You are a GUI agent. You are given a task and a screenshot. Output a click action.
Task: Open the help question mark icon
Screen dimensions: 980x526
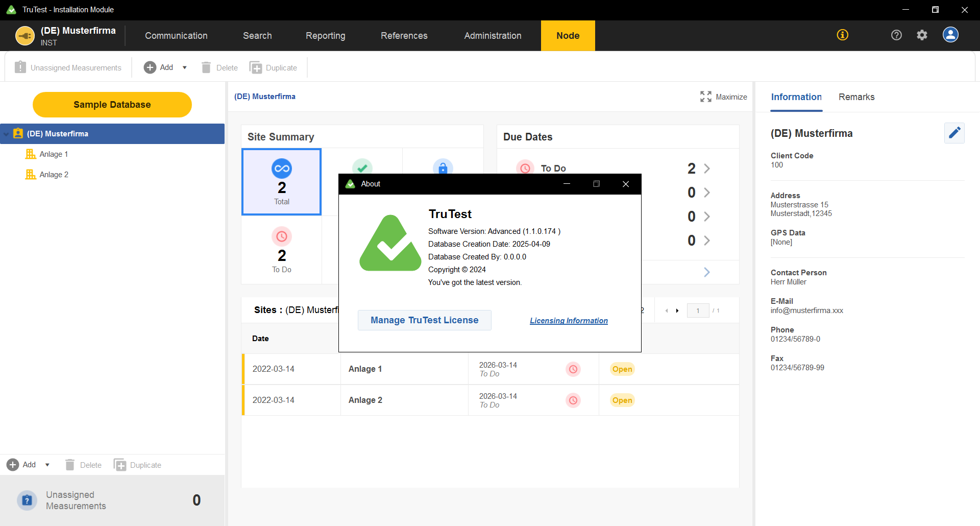click(896, 35)
